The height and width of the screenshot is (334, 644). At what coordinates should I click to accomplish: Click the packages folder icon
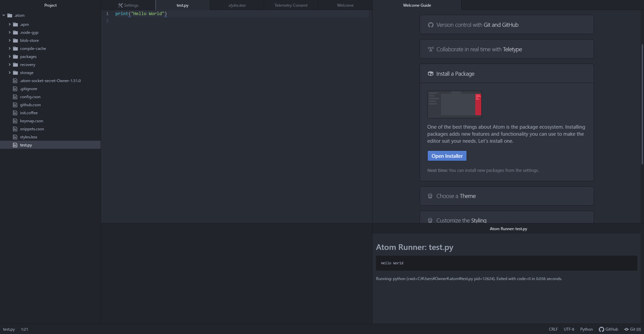click(16, 56)
